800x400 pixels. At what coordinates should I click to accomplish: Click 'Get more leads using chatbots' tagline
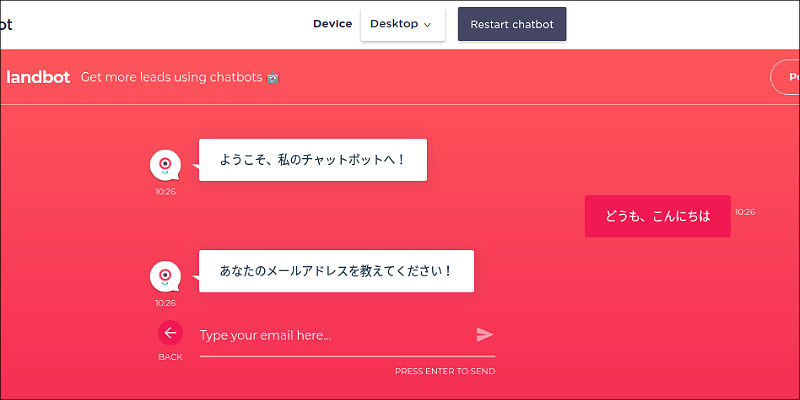coord(171,78)
